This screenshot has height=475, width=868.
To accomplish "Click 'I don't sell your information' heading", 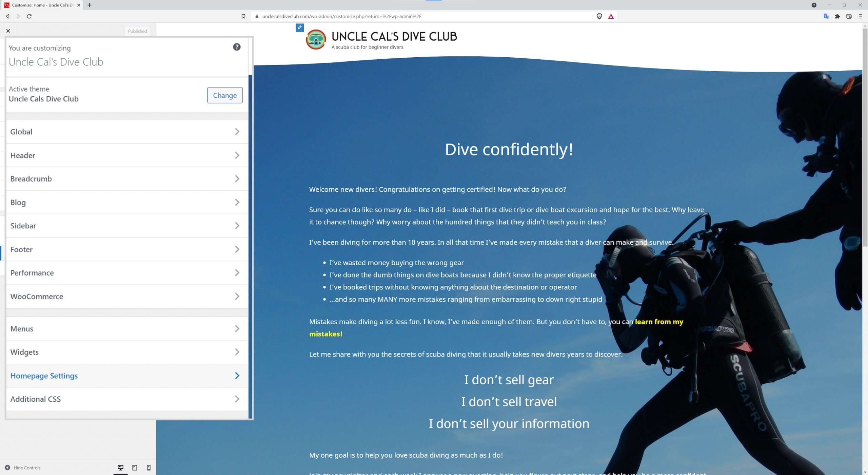I will (509, 424).
